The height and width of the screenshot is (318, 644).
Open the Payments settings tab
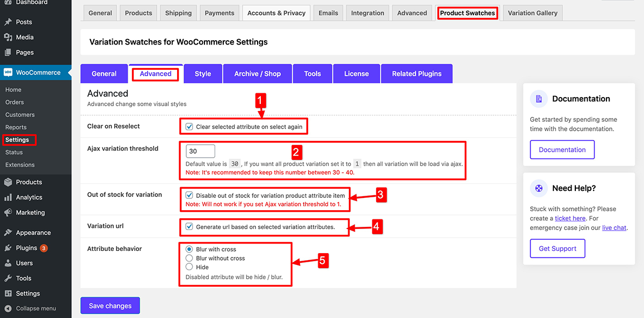coord(219,13)
